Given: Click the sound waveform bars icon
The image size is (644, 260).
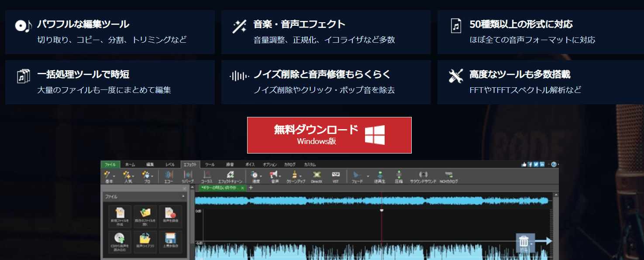Looking at the screenshot, I should (x=239, y=76).
